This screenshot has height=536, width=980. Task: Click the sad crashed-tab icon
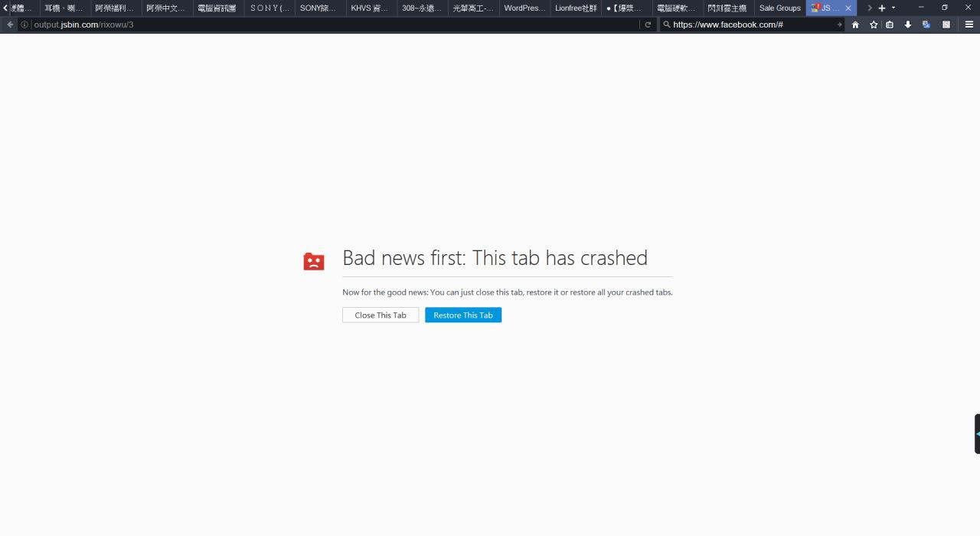(314, 261)
